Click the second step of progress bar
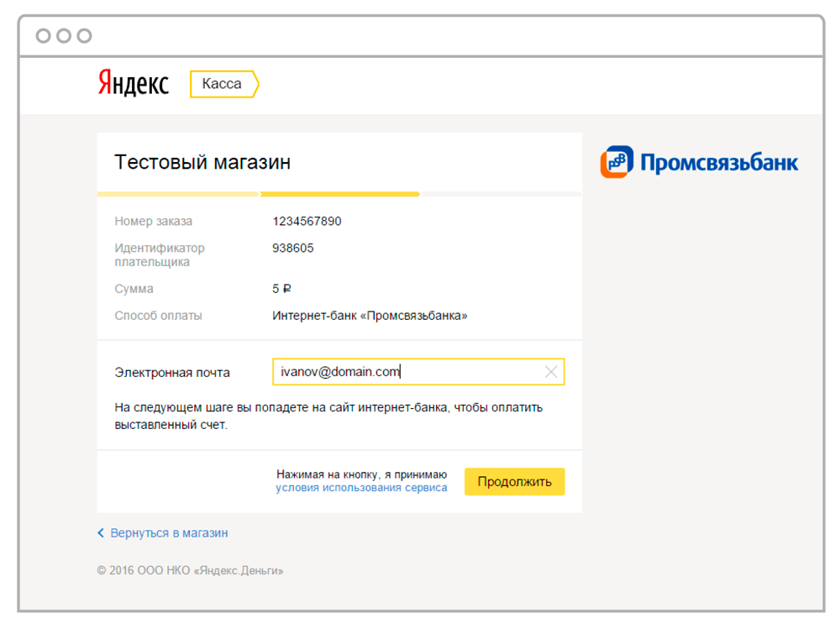 pyautogui.click(x=339, y=194)
